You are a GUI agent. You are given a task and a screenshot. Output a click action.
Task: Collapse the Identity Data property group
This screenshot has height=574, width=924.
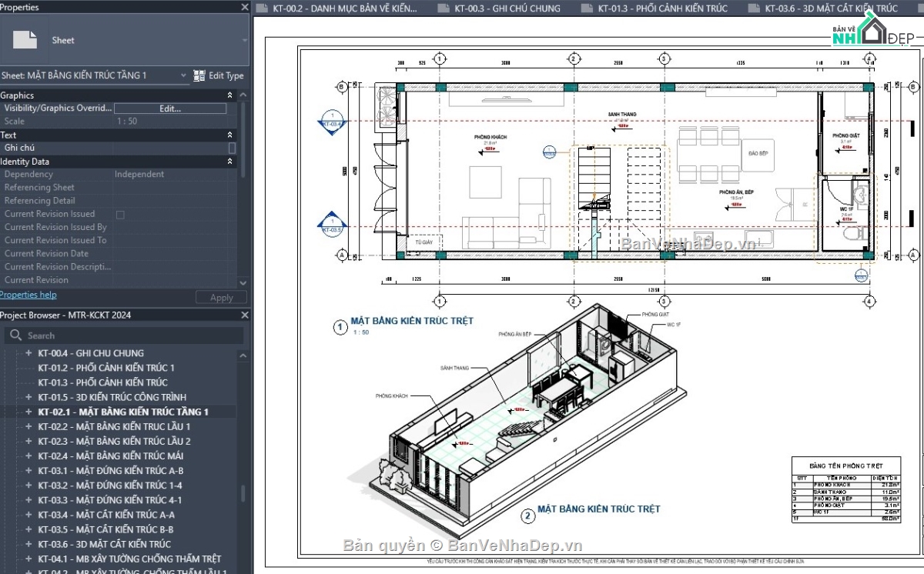coord(229,162)
